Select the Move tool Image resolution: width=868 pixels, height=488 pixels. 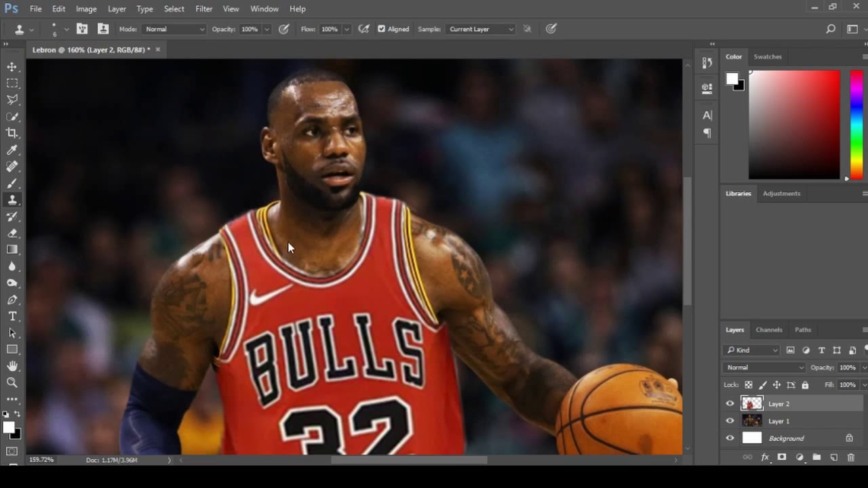12,66
